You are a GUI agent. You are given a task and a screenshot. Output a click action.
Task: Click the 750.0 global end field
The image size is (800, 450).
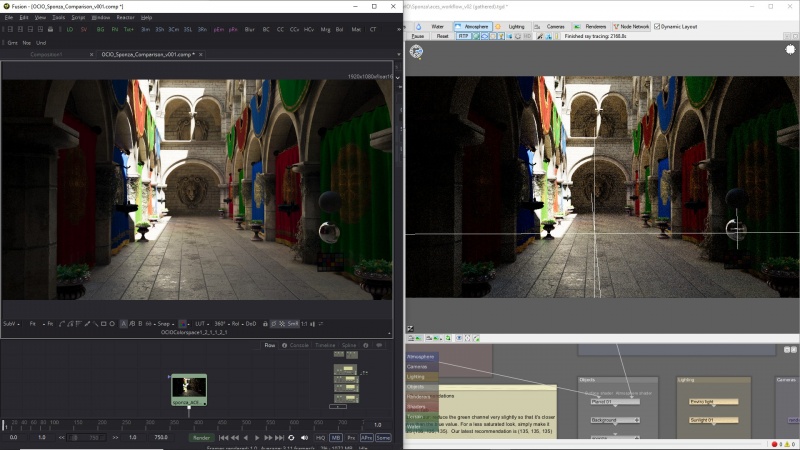coord(161,438)
